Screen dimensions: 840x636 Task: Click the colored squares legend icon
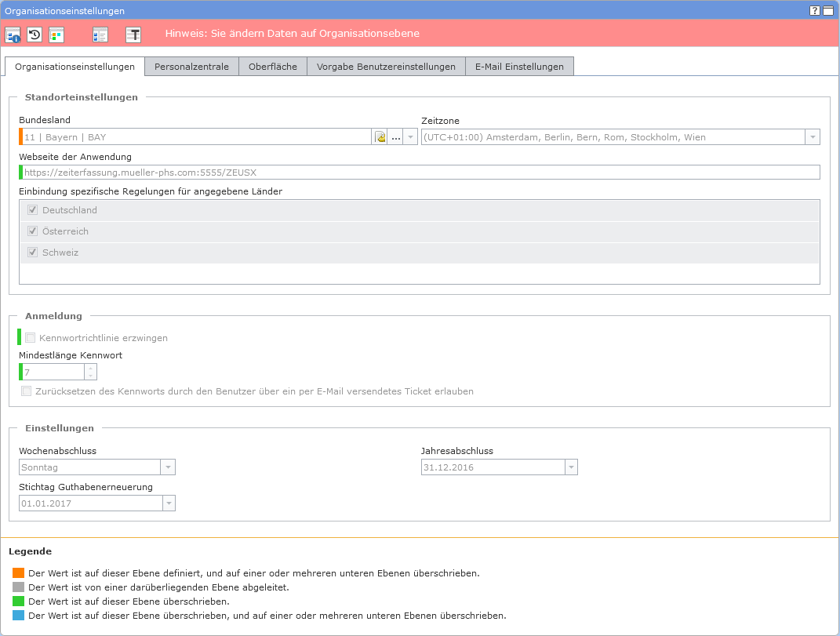pos(56,35)
